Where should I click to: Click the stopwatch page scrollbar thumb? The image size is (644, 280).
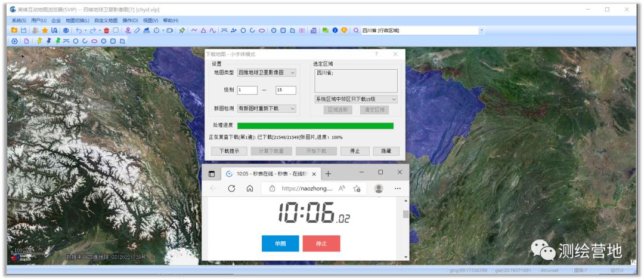click(x=406, y=214)
